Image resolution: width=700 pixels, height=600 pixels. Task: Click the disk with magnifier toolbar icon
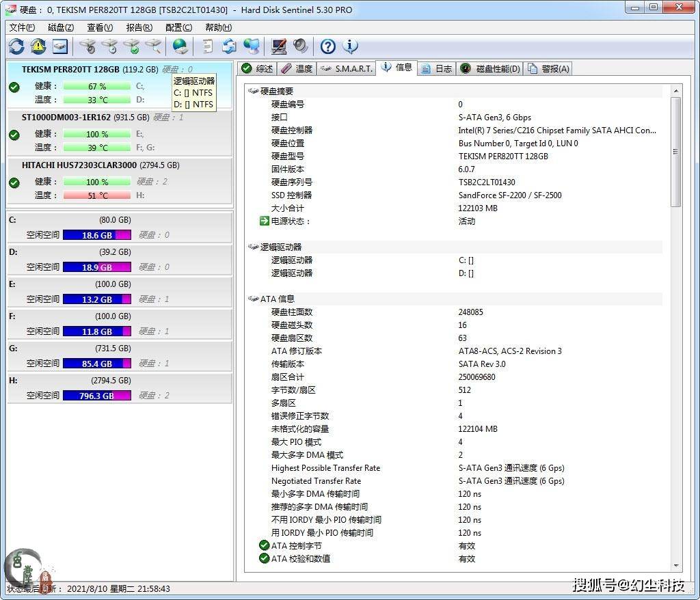tap(153, 46)
